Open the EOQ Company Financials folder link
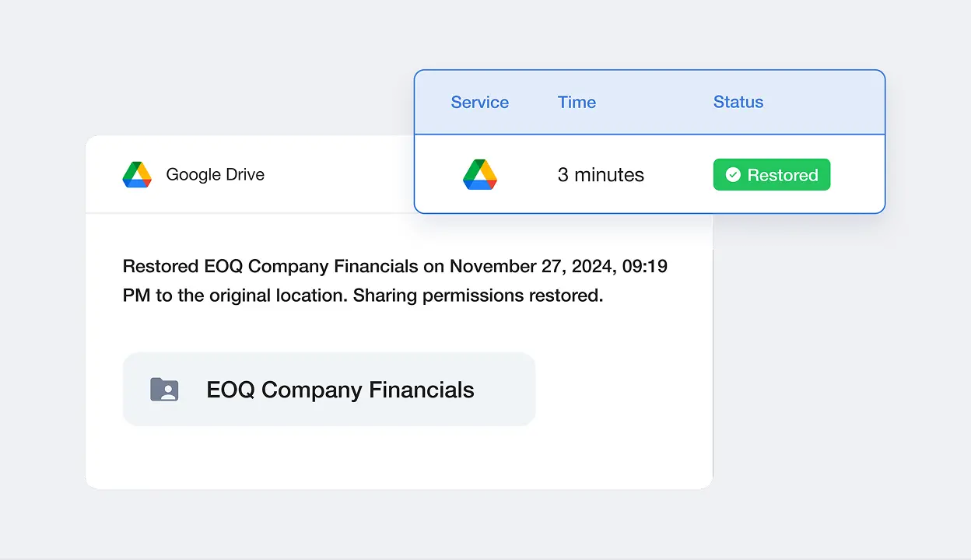971x560 pixels. (x=339, y=389)
